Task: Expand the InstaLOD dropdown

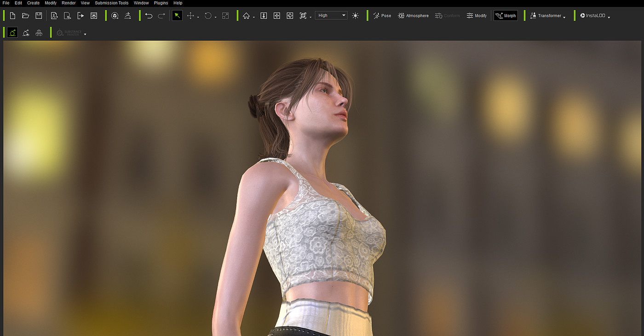Action: (x=595, y=16)
